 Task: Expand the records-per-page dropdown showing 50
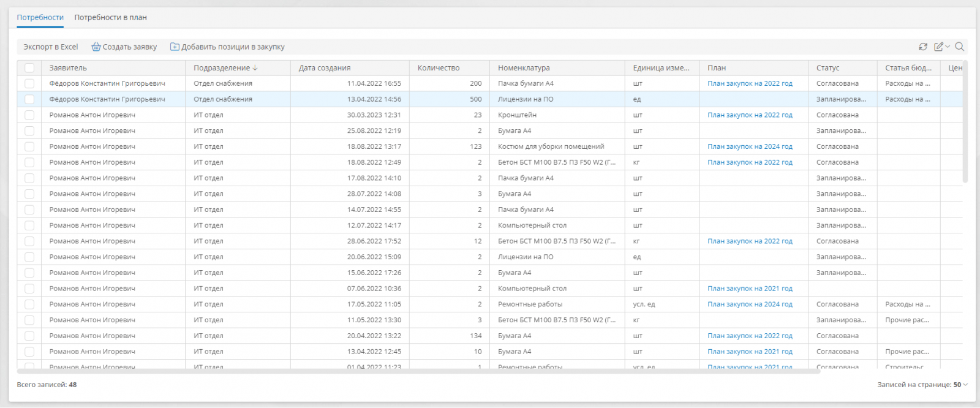[x=965, y=385]
